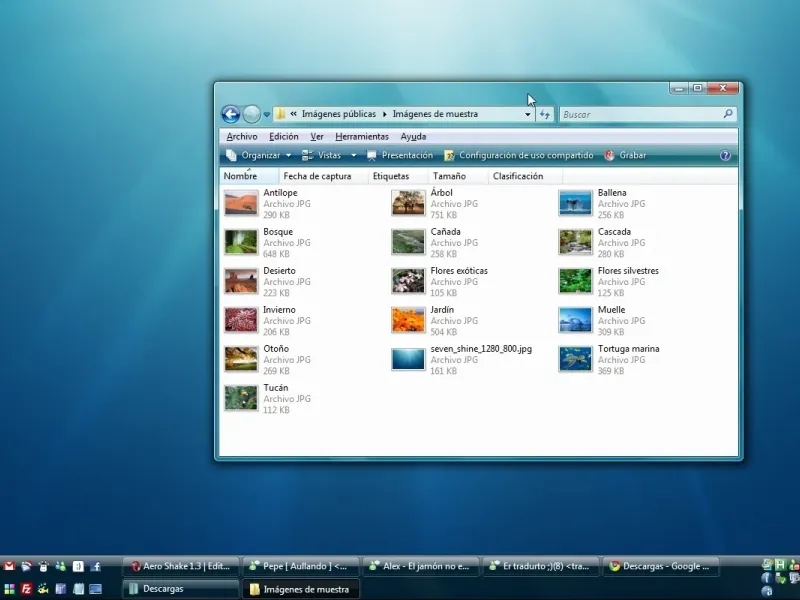
Task: Sort by the Nombre column
Action: [249, 176]
